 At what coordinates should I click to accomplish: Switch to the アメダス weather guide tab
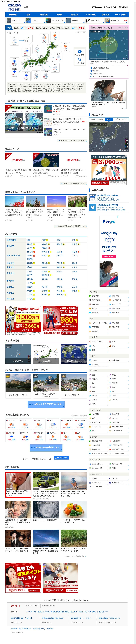point(117,119)
